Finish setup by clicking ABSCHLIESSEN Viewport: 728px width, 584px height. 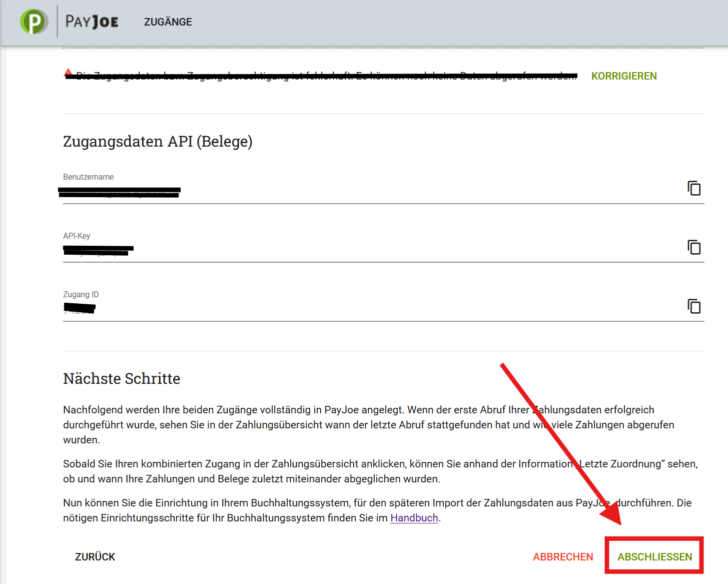[x=654, y=557]
